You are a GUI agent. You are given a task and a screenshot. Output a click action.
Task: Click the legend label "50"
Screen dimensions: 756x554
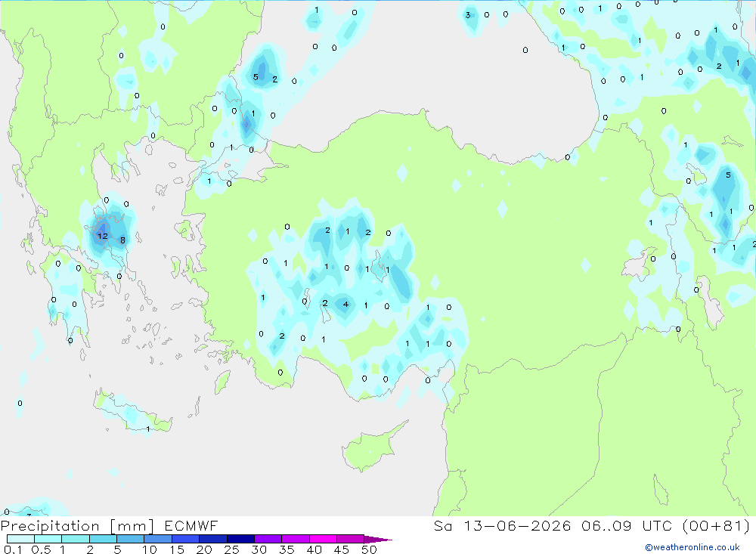369,549
